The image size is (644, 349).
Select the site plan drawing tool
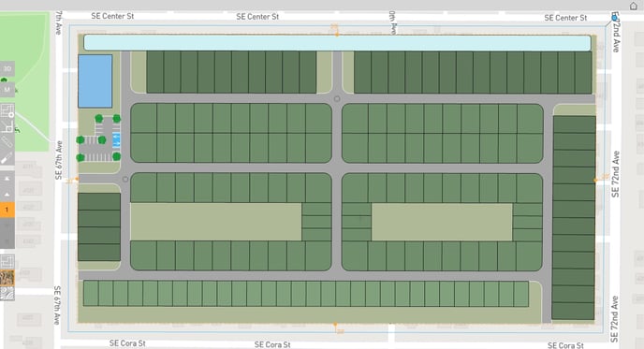(7, 110)
